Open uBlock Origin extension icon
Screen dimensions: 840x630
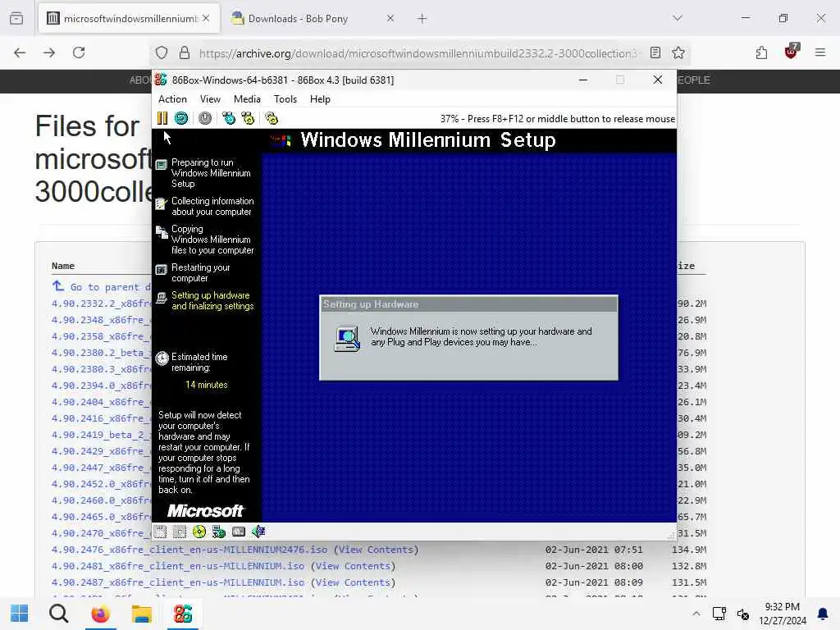792,52
